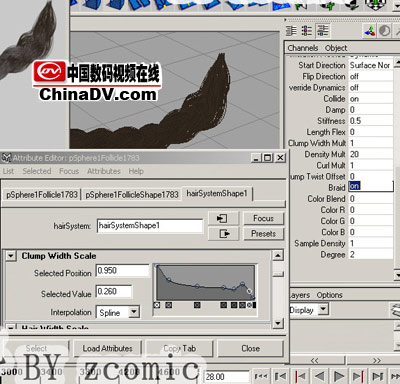Click the hairSystem name input field
The image size is (400, 384).
coord(150,226)
